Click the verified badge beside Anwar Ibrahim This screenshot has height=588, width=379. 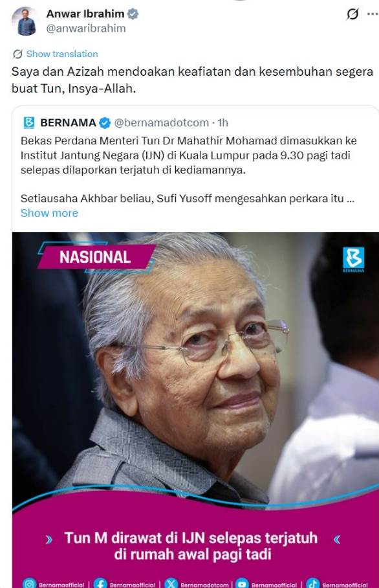click(133, 14)
